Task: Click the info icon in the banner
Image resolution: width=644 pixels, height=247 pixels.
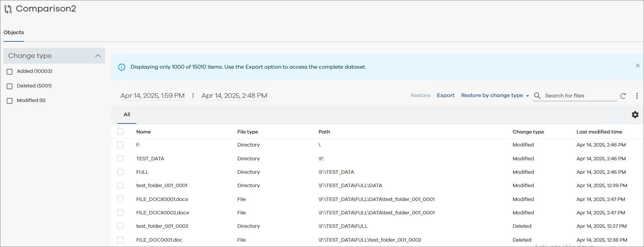Action: 122,67
